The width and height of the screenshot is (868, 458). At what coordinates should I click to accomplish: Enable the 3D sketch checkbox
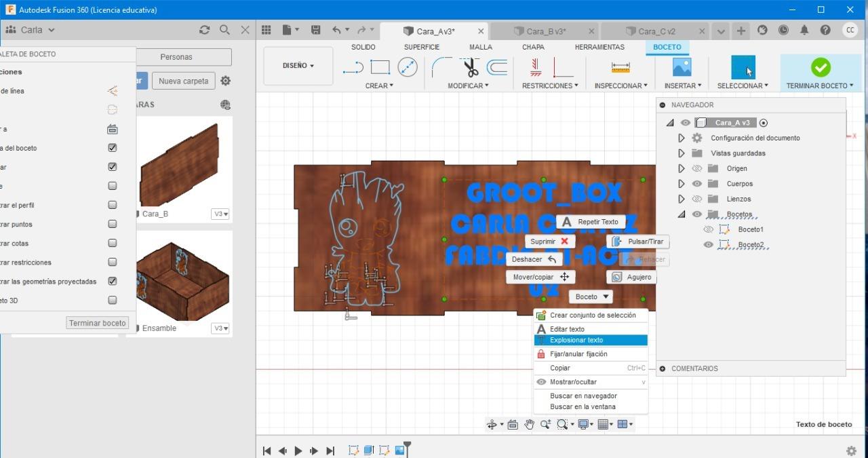(x=113, y=299)
